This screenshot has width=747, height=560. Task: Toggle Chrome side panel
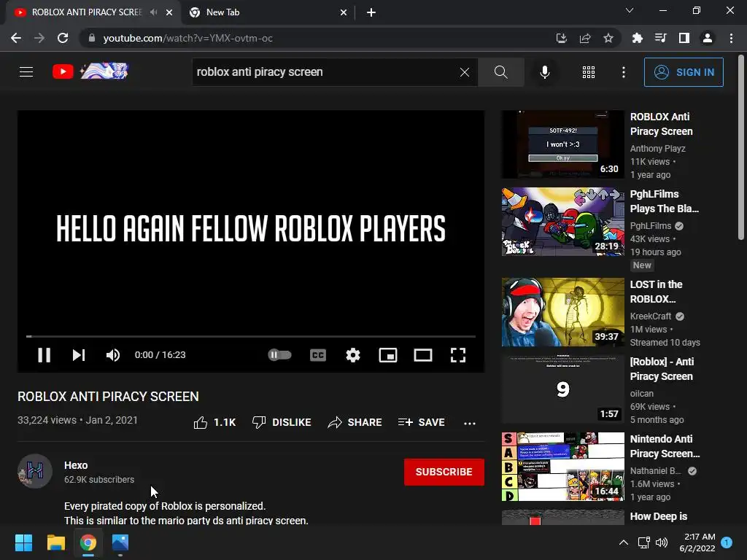coord(684,38)
